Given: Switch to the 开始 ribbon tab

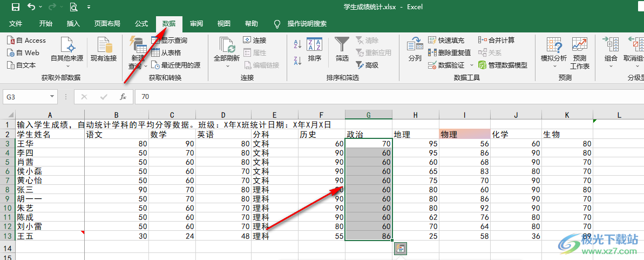Looking at the screenshot, I should [45, 24].
